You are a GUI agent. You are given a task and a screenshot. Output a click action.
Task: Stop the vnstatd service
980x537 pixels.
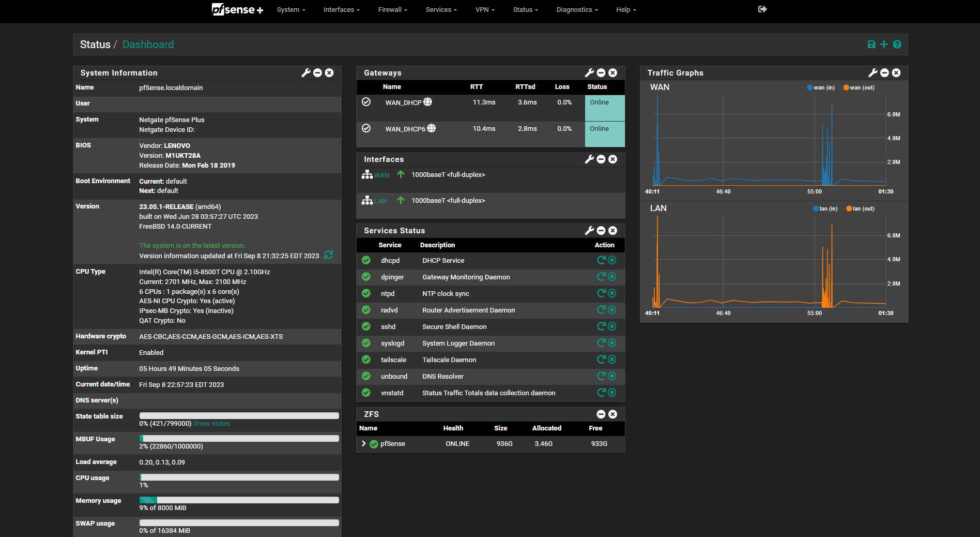pos(612,393)
